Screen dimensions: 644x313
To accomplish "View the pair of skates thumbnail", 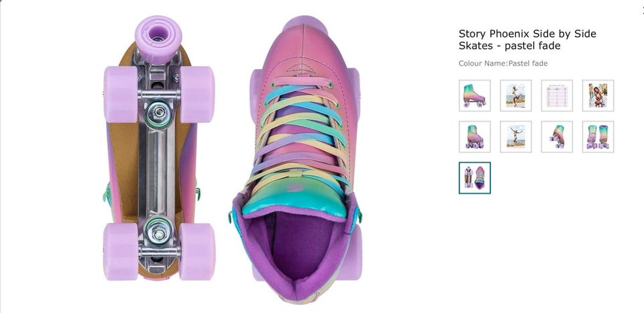I will (x=598, y=137).
